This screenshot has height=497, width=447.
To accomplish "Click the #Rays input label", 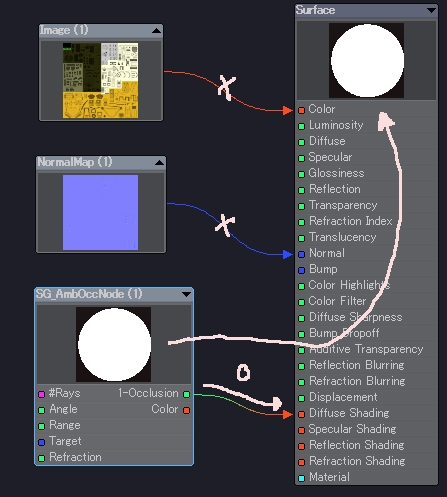I will (65, 393).
